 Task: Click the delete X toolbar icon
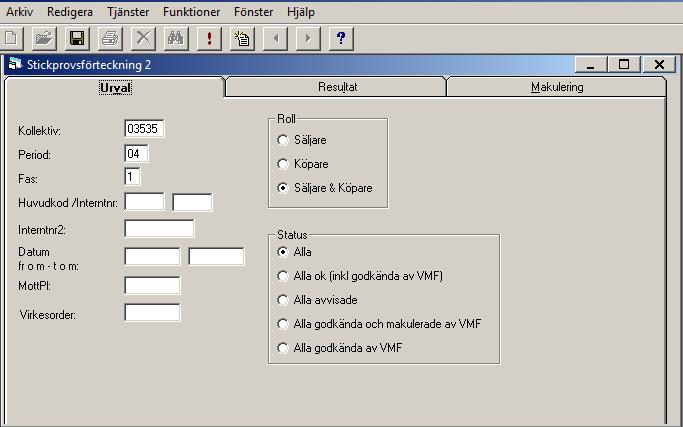[143, 39]
